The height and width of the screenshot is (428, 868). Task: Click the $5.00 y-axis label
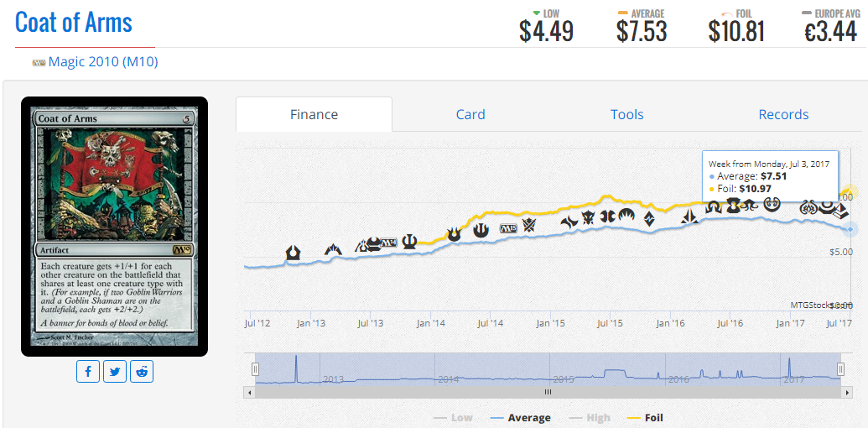point(840,252)
